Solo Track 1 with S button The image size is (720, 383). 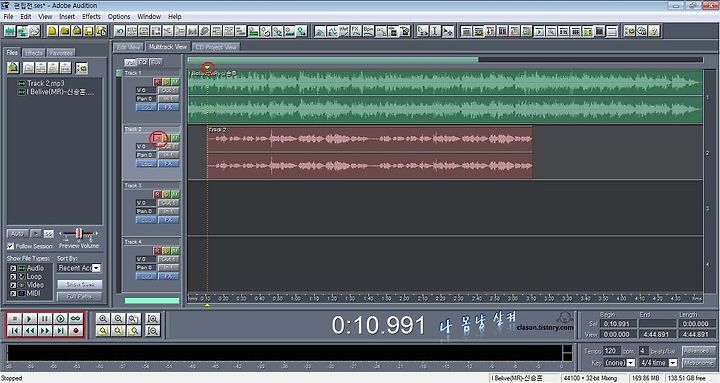pos(166,82)
